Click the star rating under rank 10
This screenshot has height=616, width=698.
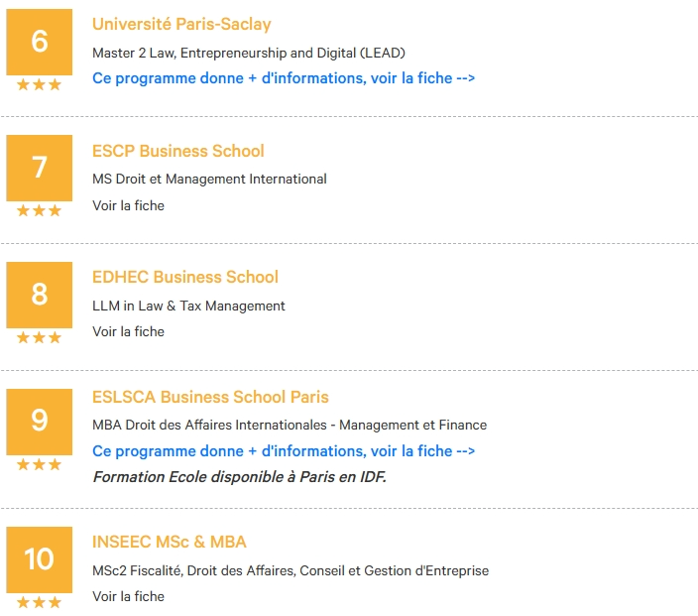point(40,602)
